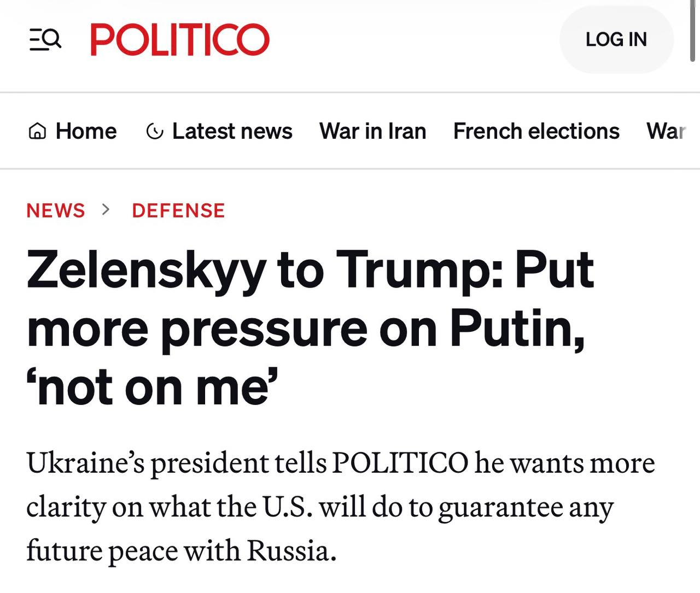Viewport: 700px width, 593px height.
Task: Select the War in Iran tab
Action: tap(372, 131)
